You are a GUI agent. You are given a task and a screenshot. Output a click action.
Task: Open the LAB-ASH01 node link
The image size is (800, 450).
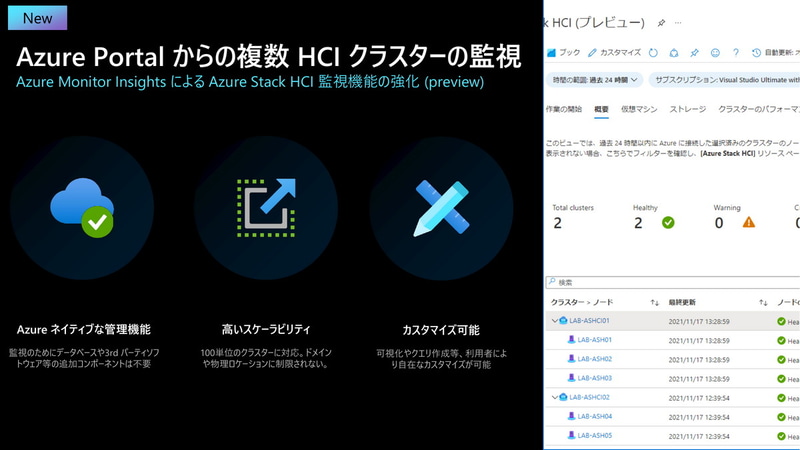click(x=594, y=340)
